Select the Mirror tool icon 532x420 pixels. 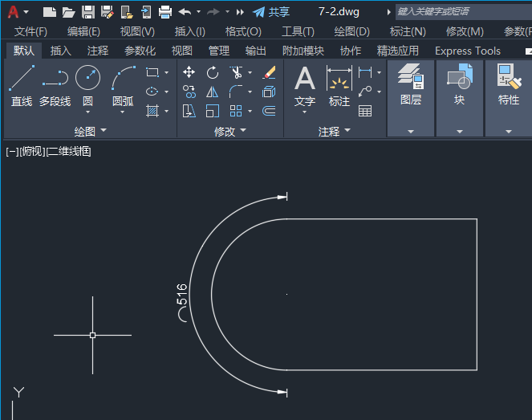213,92
